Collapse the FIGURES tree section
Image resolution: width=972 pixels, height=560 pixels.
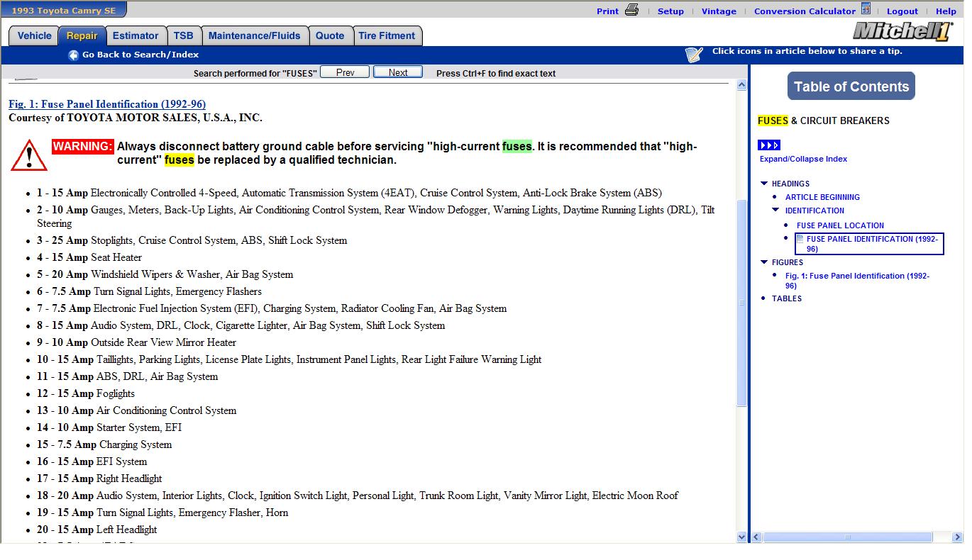[764, 262]
